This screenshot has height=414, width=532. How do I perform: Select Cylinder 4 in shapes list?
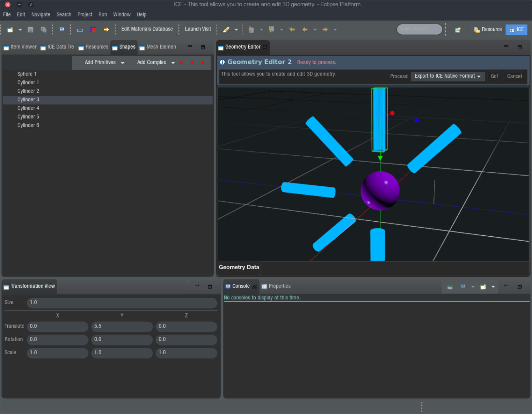tap(108, 108)
